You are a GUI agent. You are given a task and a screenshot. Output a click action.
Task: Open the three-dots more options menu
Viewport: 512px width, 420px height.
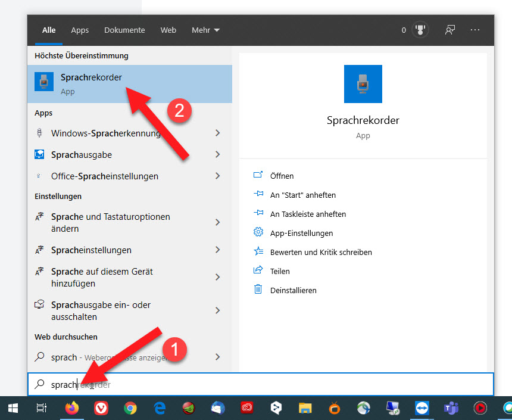click(x=474, y=30)
